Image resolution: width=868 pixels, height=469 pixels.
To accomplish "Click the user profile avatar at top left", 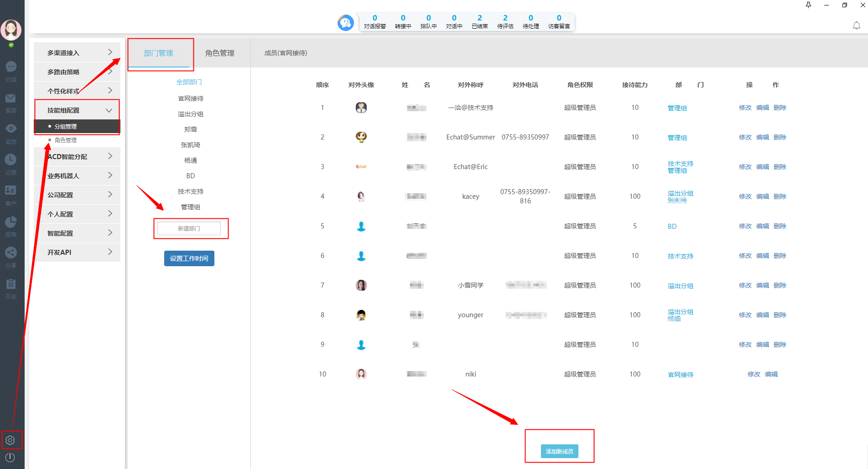I will pyautogui.click(x=11, y=30).
